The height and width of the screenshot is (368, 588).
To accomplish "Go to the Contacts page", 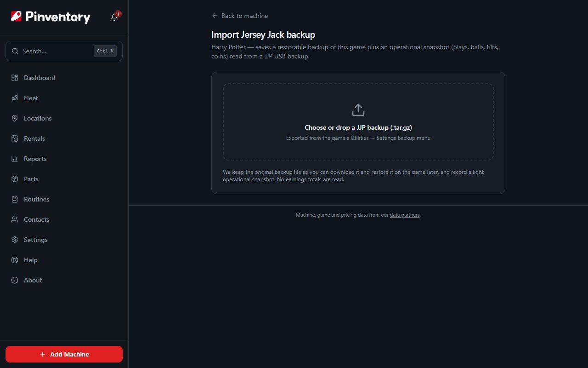I will 64,219.
